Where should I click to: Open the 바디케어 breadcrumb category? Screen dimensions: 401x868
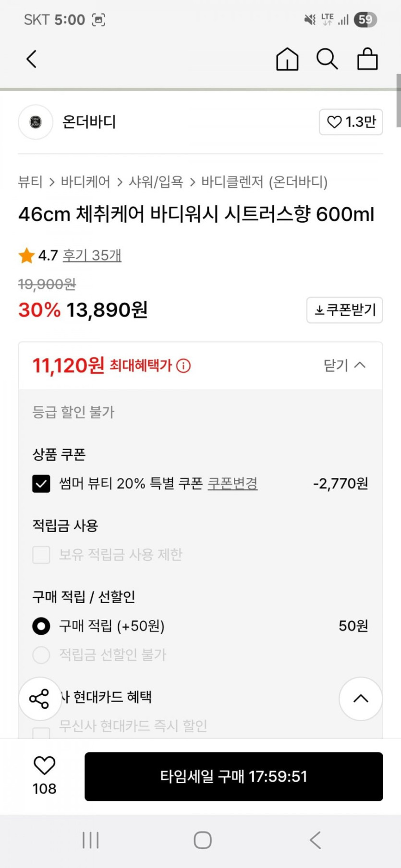(85, 182)
